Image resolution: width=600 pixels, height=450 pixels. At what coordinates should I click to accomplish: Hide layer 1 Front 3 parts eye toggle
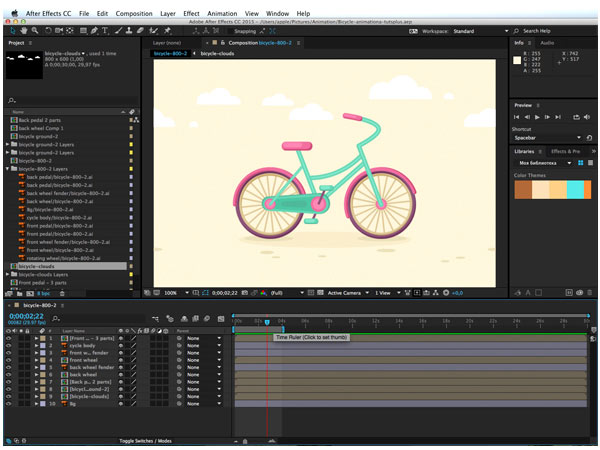pyautogui.click(x=8, y=338)
